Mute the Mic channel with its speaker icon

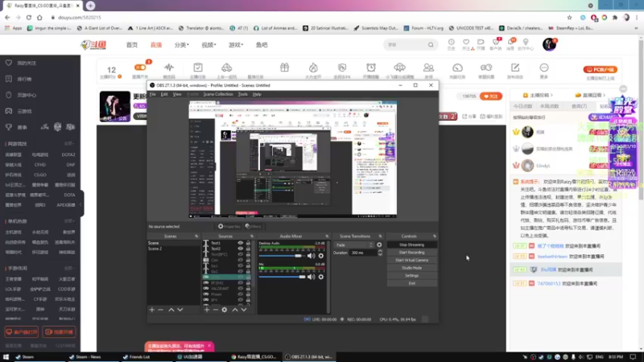[311, 277]
